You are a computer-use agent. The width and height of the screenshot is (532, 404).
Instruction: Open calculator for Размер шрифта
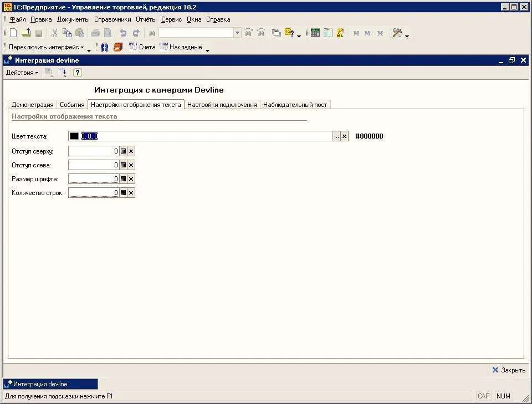pos(123,179)
